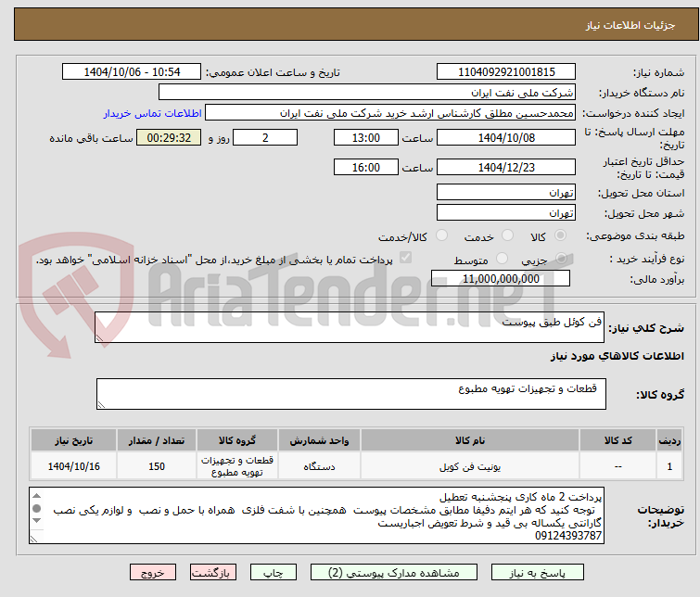Image resolution: width=700 pixels, height=597 pixels.
Task: Click the واحد شمارش column header
Action: [319, 440]
